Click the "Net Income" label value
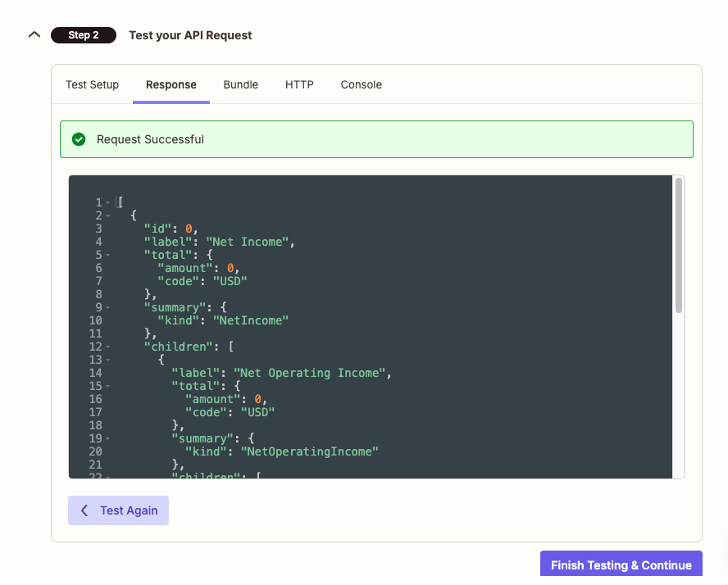The width and height of the screenshot is (728, 585). point(248,243)
